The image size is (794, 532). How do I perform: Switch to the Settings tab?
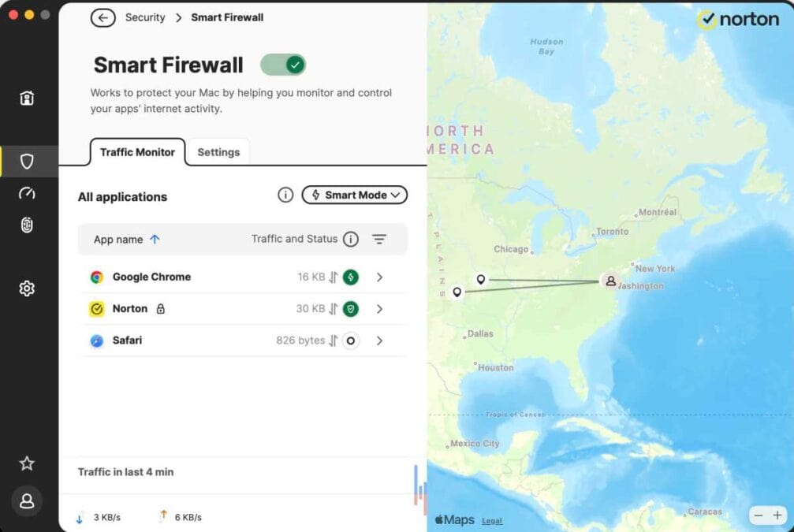218,152
